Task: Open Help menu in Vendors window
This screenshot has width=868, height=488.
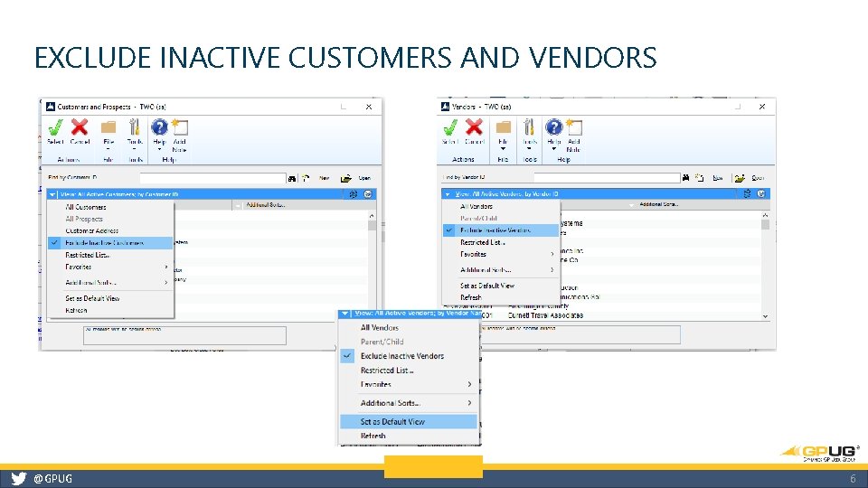Action: (x=554, y=127)
